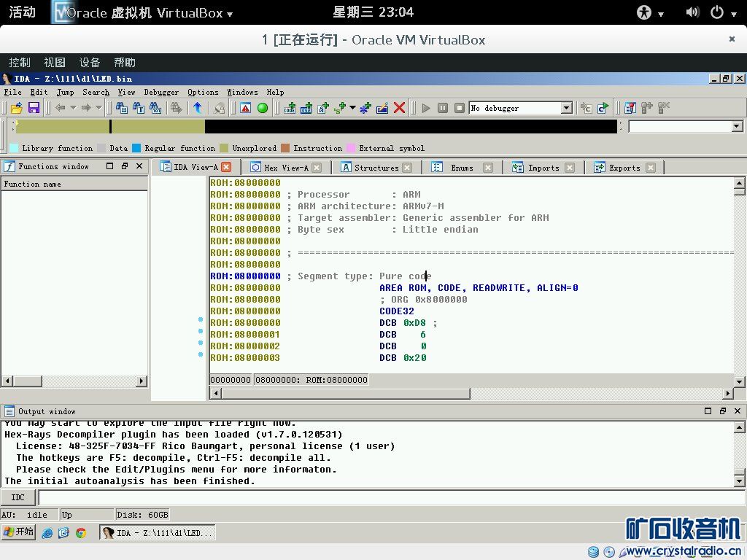Open the debugger selection dropdown

(x=566, y=108)
